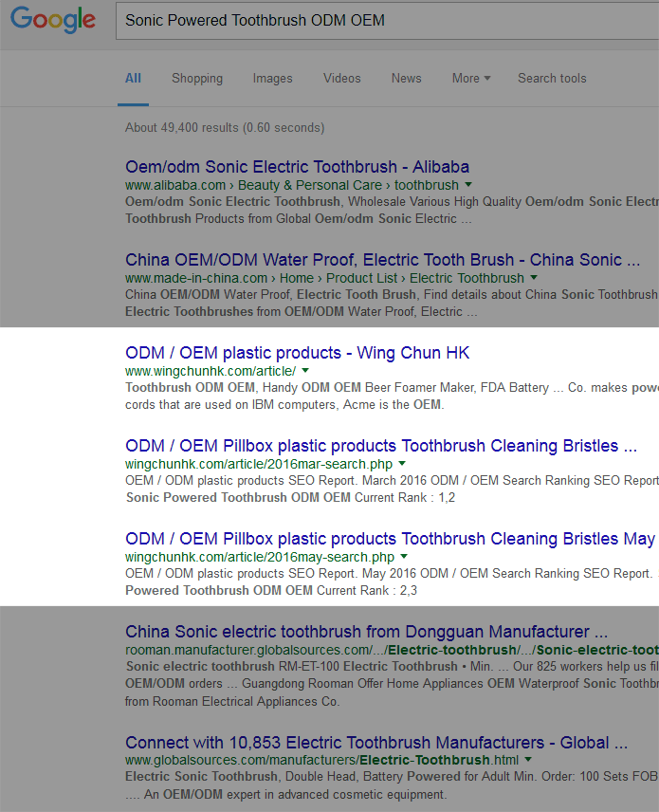Screen dimensions: 659x812
Task: Open China Sonic electric toothbrush from Dongguan Manufacturer
Action: tap(367, 632)
